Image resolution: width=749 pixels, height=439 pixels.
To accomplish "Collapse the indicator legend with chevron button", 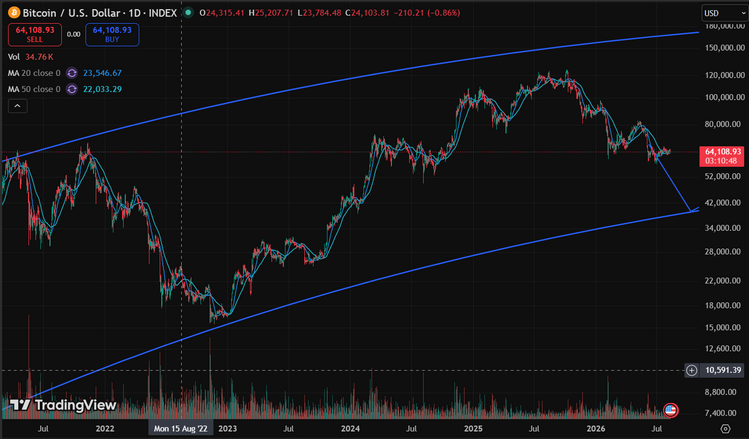I will [x=17, y=106].
